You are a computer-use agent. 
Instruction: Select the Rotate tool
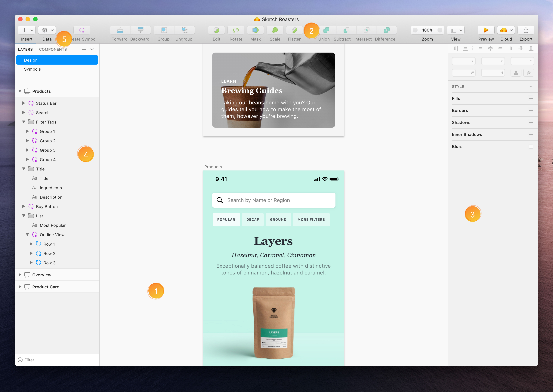pos(236,30)
